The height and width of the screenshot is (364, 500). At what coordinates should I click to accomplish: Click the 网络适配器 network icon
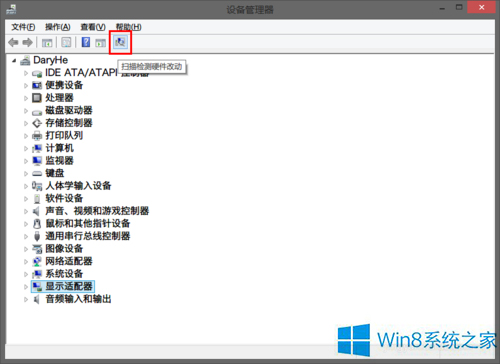tap(37, 261)
